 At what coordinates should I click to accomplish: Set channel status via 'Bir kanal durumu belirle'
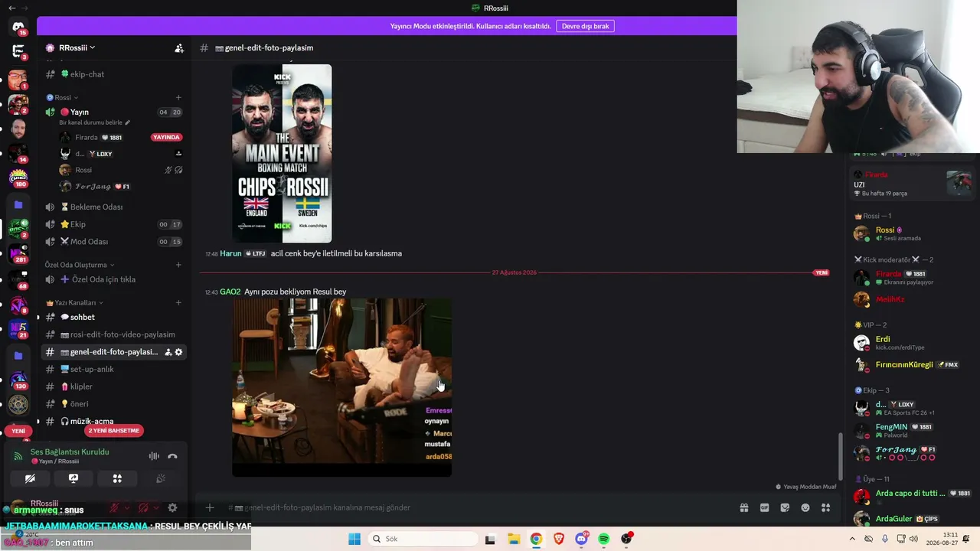(95, 122)
